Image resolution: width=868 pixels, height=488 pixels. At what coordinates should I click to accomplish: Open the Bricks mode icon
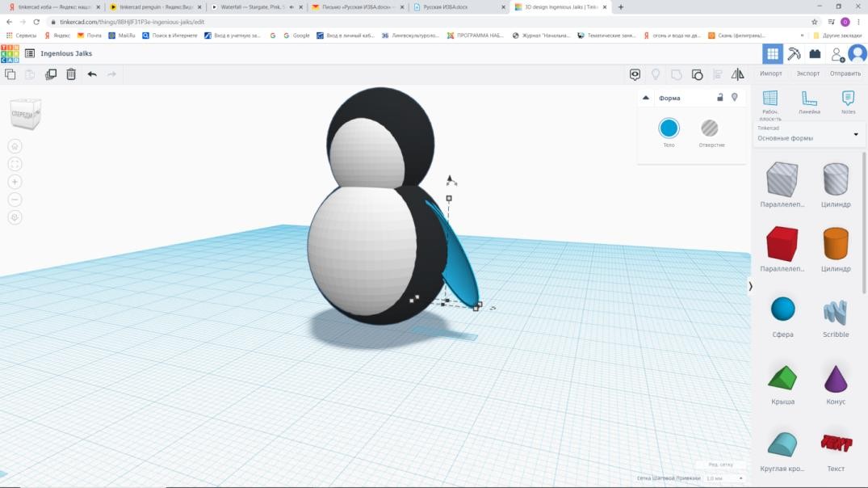(x=815, y=54)
